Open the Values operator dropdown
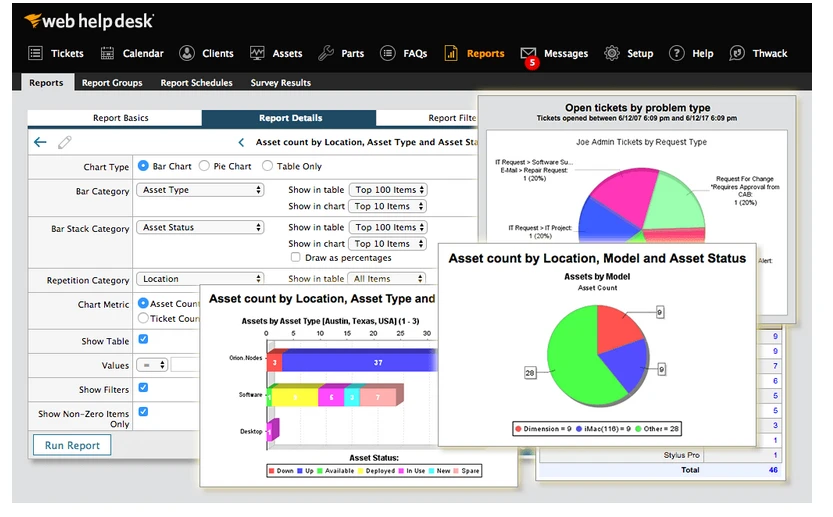Screen dimensions: 833x517 point(152,365)
